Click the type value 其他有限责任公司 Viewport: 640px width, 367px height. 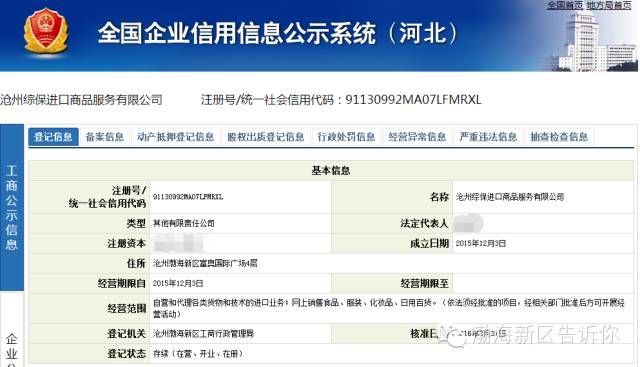click(x=184, y=223)
